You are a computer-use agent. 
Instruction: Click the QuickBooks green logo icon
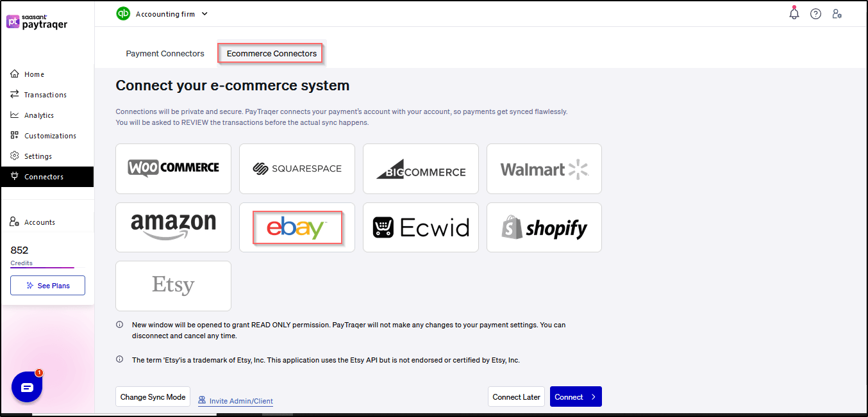pyautogui.click(x=123, y=13)
